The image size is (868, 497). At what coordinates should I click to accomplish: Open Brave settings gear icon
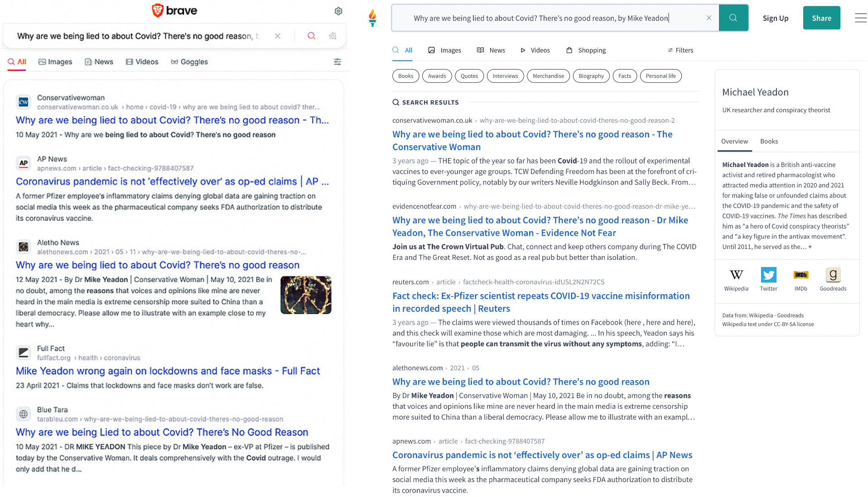click(338, 11)
